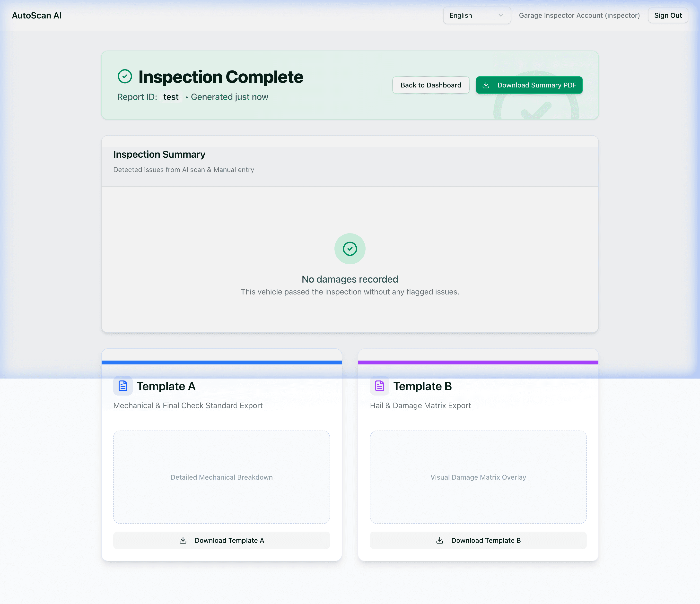Image resolution: width=700 pixels, height=604 pixels.
Task: Go Back to Dashboard
Action: tap(430, 85)
